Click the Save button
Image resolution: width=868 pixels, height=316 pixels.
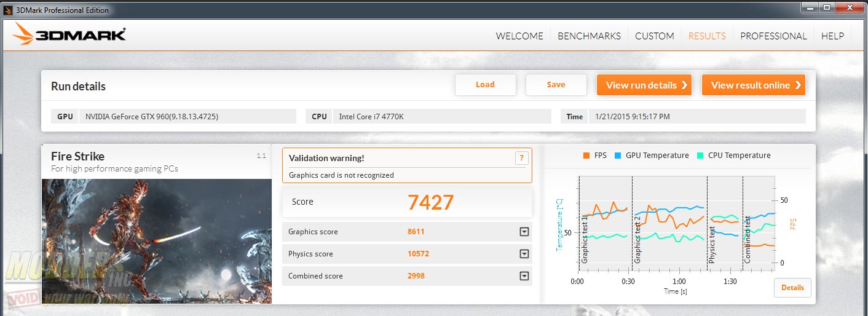pos(556,85)
